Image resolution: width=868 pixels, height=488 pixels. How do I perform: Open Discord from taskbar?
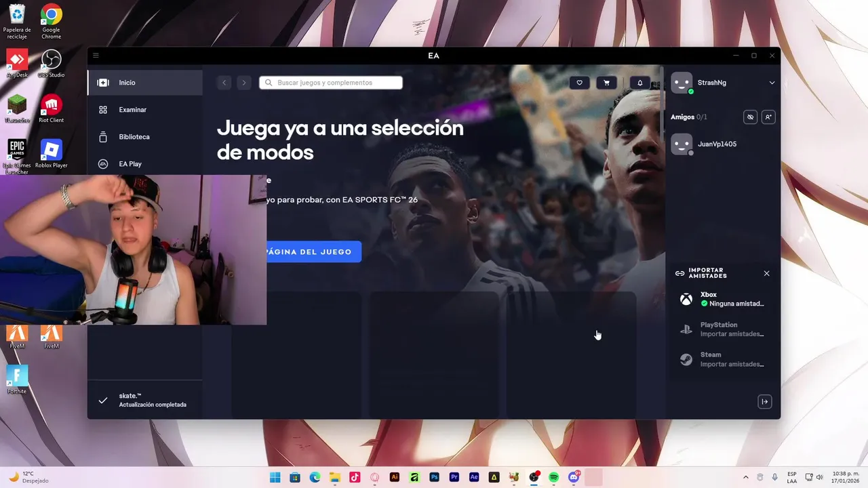tap(574, 477)
